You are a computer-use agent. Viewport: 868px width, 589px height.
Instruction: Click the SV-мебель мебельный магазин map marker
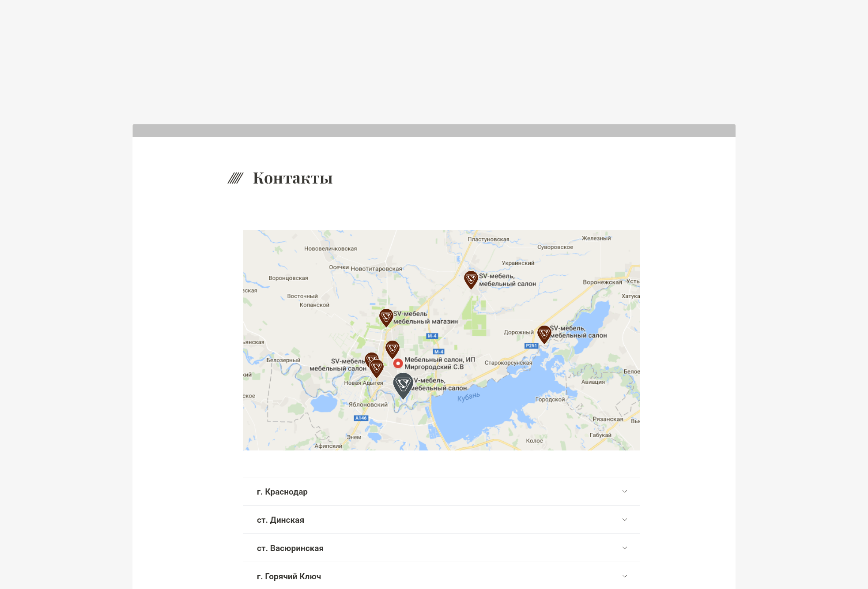click(x=386, y=318)
